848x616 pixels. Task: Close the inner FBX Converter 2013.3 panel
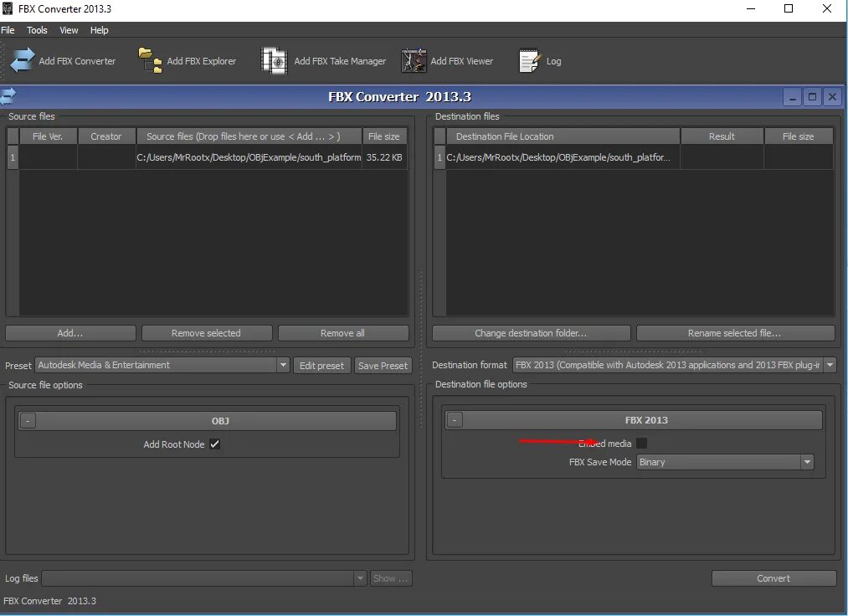click(x=832, y=97)
